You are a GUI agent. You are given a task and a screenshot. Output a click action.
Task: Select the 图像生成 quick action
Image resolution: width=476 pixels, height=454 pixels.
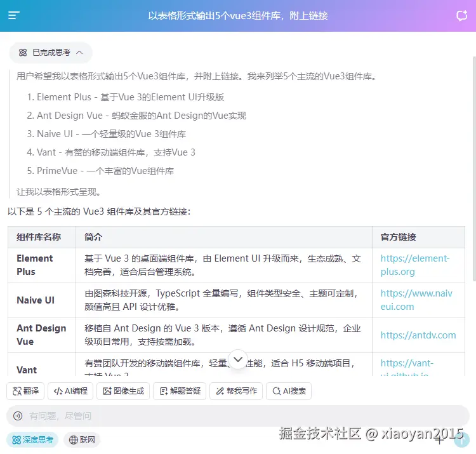[123, 391]
